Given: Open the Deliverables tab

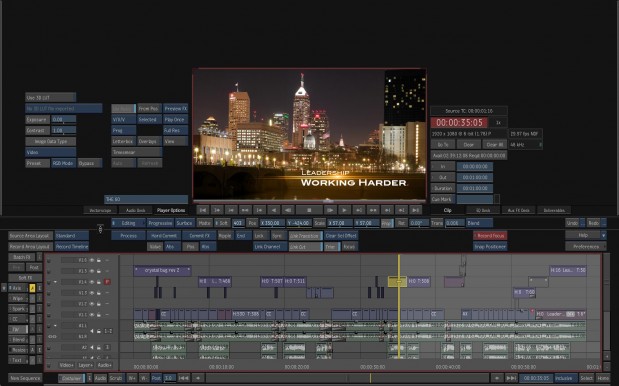Looking at the screenshot, I should click(x=554, y=210).
